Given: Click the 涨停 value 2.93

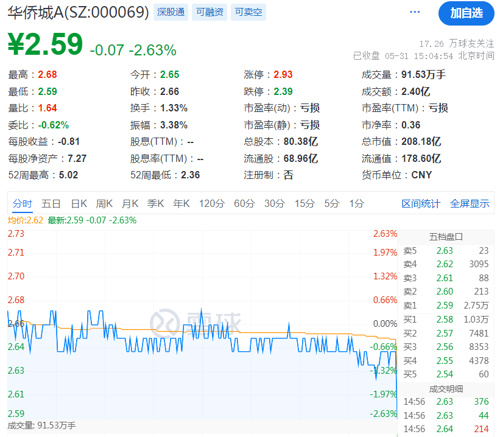Looking at the screenshot, I should coord(283,74).
